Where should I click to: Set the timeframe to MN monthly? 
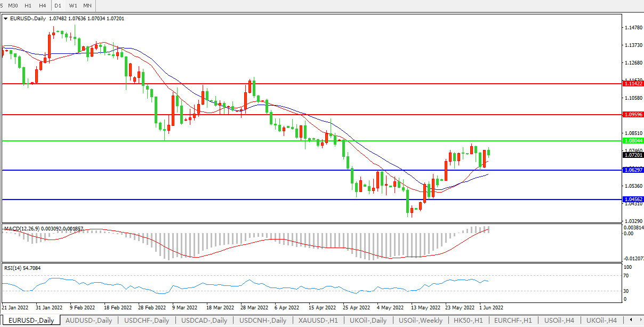click(x=87, y=5)
